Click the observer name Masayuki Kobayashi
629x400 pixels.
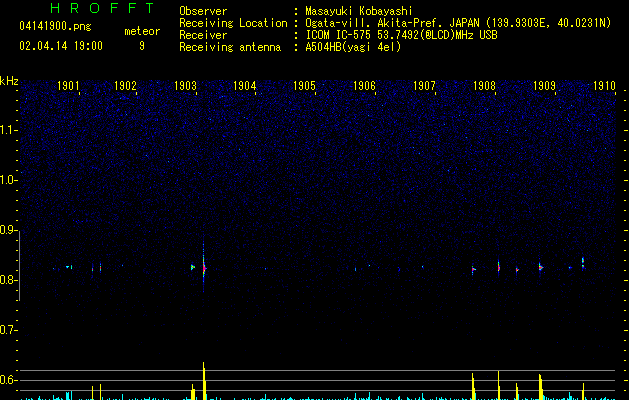pos(359,11)
